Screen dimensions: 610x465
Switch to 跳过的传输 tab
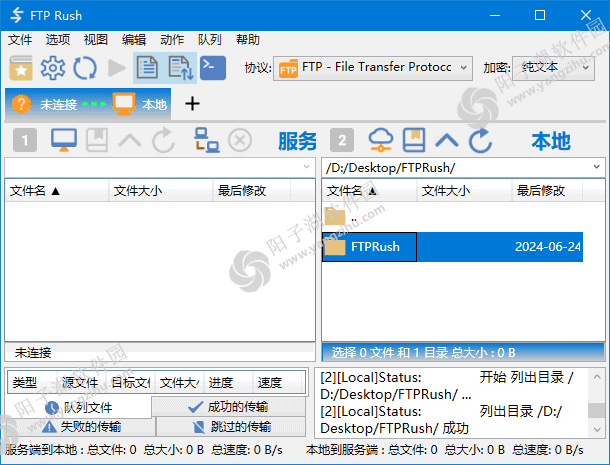[x=231, y=427]
